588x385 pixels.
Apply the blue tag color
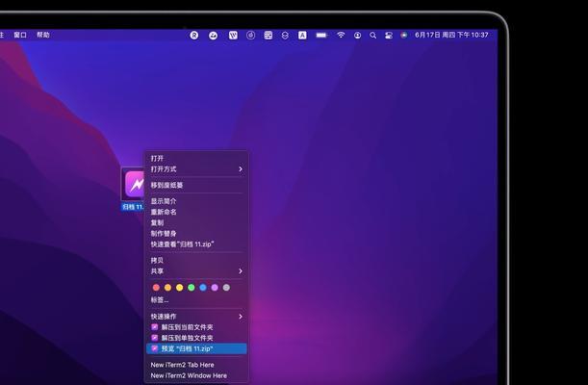coord(203,288)
